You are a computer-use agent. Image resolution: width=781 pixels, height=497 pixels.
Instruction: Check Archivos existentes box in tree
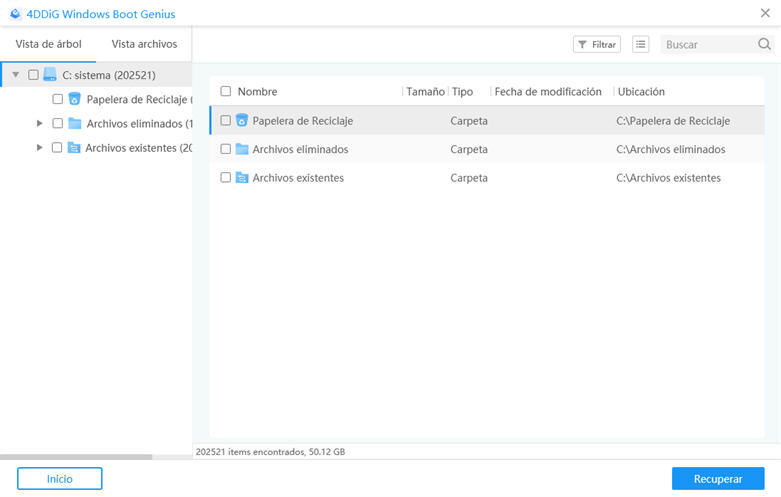pyautogui.click(x=57, y=147)
